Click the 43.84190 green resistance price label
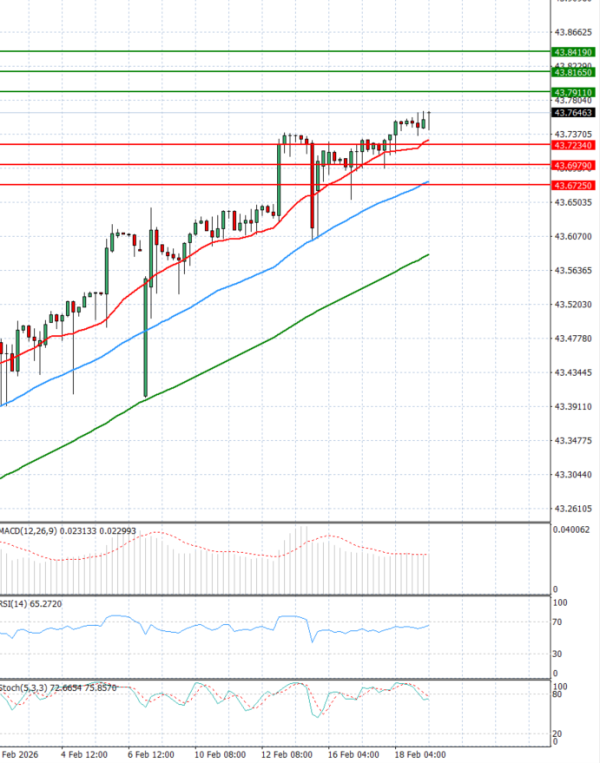The height and width of the screenshot is (763, 600). (573, 51)
